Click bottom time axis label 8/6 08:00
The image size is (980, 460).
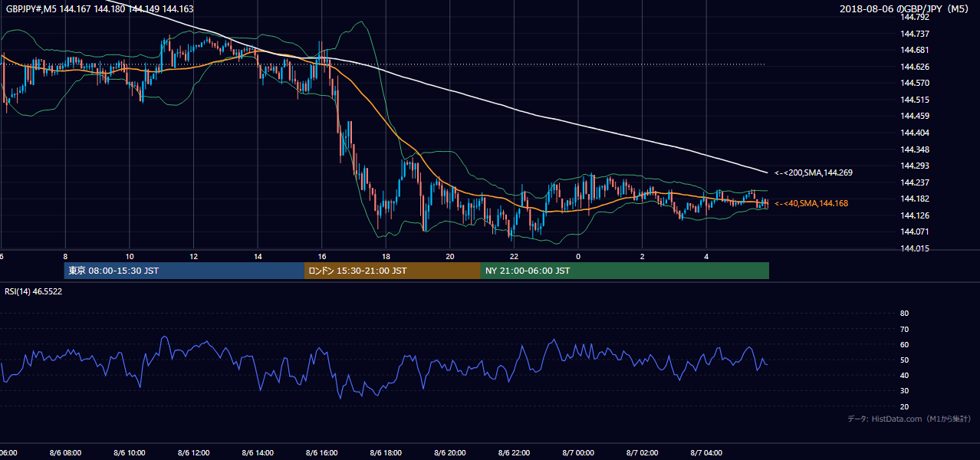point(65,453)
